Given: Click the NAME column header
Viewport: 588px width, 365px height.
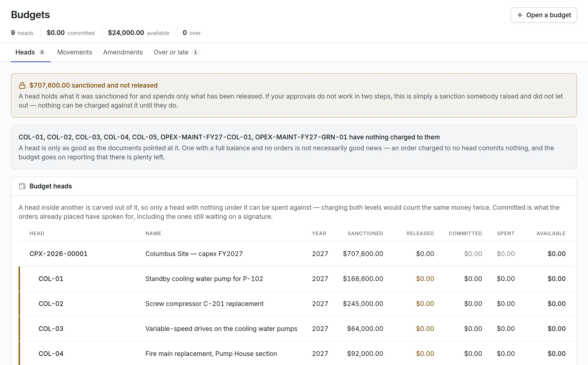Looking at the screenshot, I should [x=153, y=233].
